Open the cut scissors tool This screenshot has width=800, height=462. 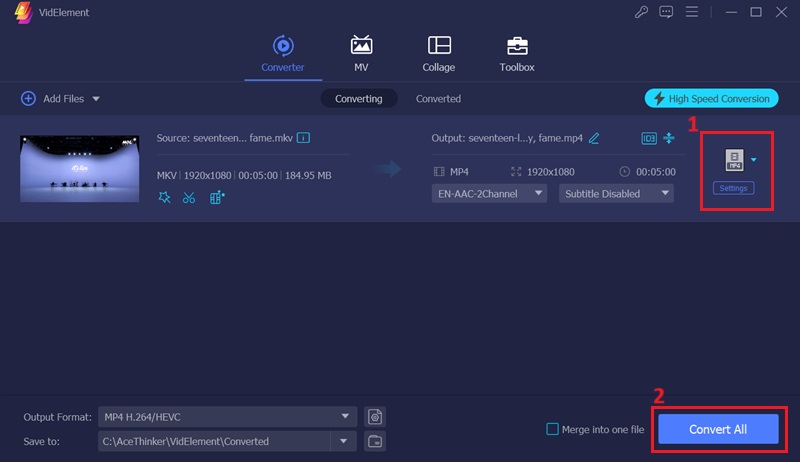(189, 197)
